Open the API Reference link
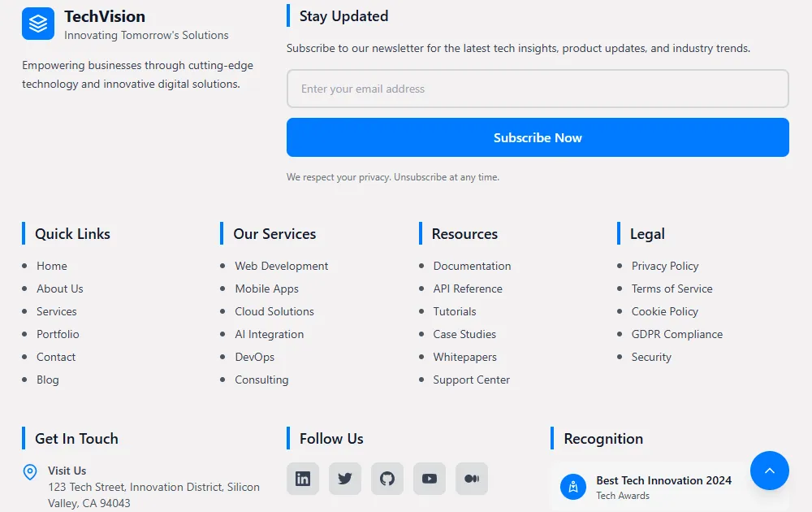Screen dimensions: 812x512 coord(468,289)
